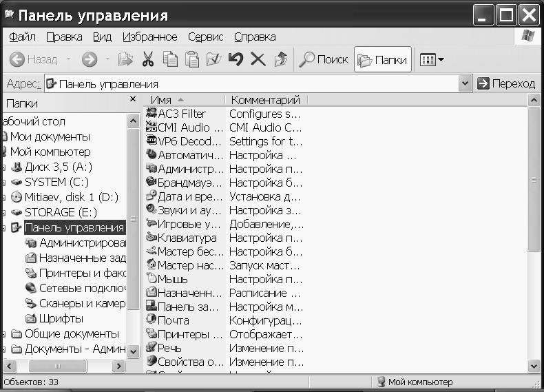Click the Copy toolbar icon
This screenshot has height=392, width=544.
pos(170,59)
